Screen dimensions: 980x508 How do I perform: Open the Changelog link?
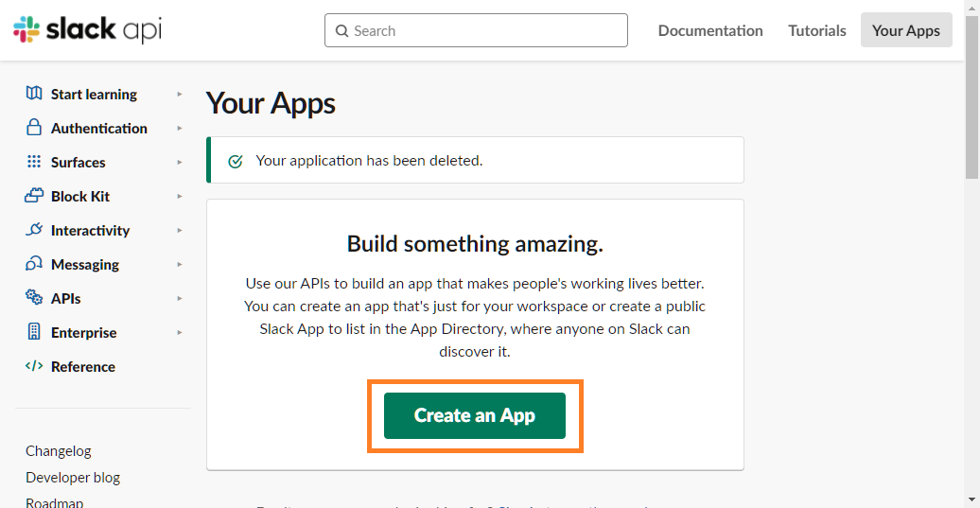(x=58, y=450)
